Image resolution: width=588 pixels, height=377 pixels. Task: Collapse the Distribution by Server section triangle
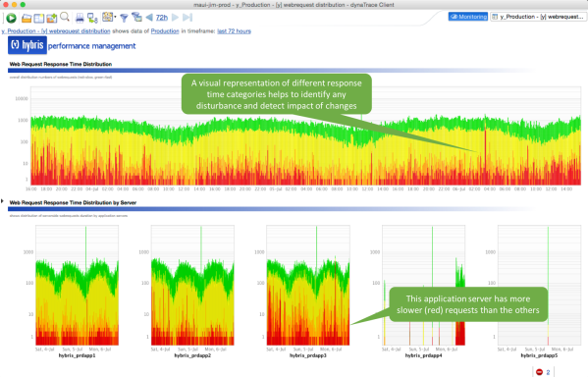(3, 201)
